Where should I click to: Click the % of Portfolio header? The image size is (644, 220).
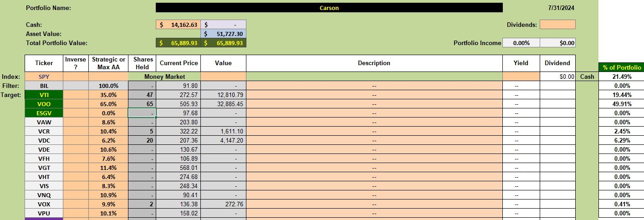point(622,67)
